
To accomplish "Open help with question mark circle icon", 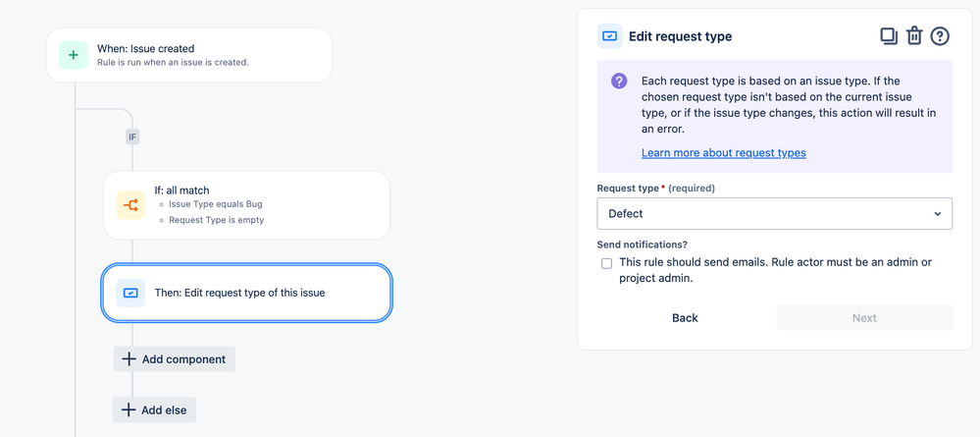I will 940,36.
